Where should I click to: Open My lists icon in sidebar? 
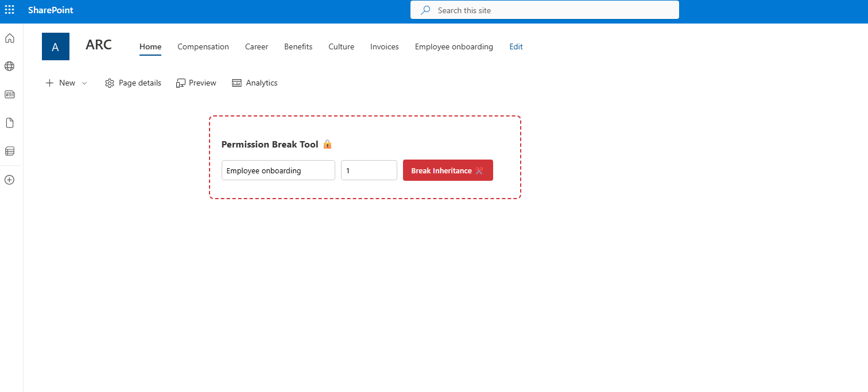coord(10,151)
